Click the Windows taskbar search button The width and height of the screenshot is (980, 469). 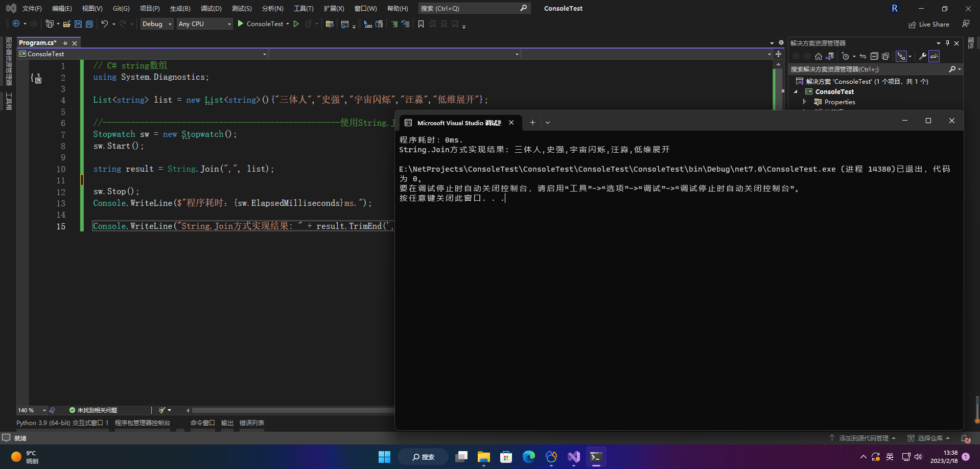click(x=423, y=457)
